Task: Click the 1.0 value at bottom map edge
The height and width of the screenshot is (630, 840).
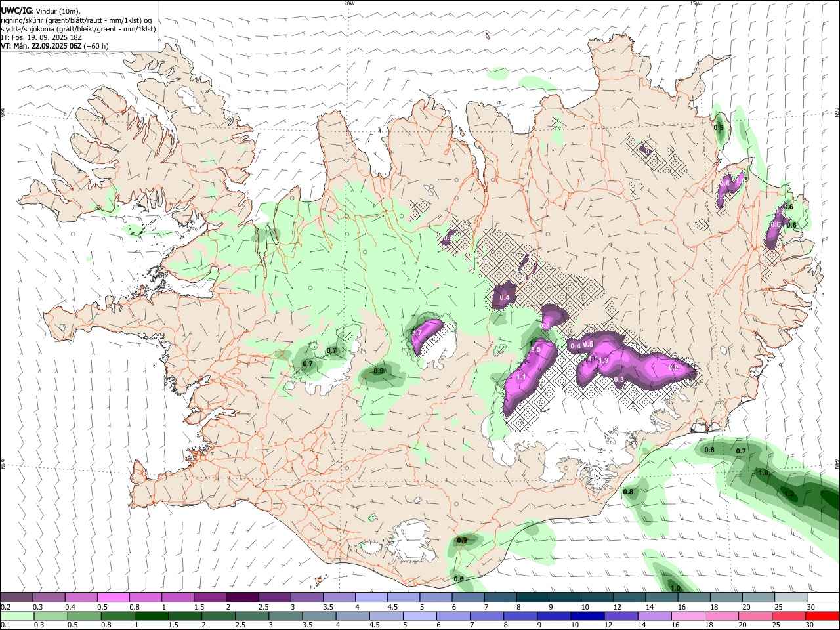Action: coord(676,588)
